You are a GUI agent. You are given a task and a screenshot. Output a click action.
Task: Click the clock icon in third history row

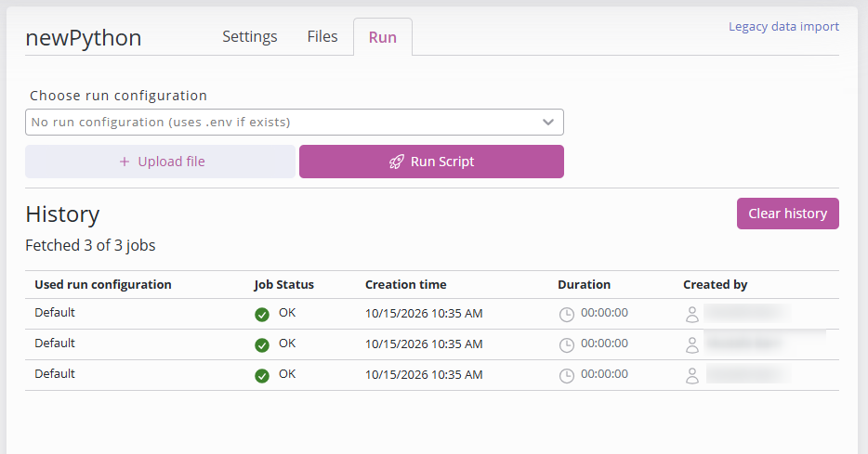pyautogui.click(x=567, y=376)
